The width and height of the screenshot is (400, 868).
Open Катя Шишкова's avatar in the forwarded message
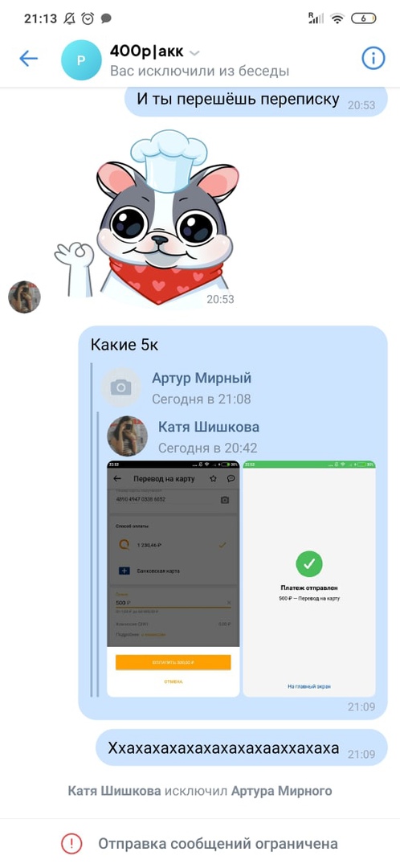click(x=127, y=436)
